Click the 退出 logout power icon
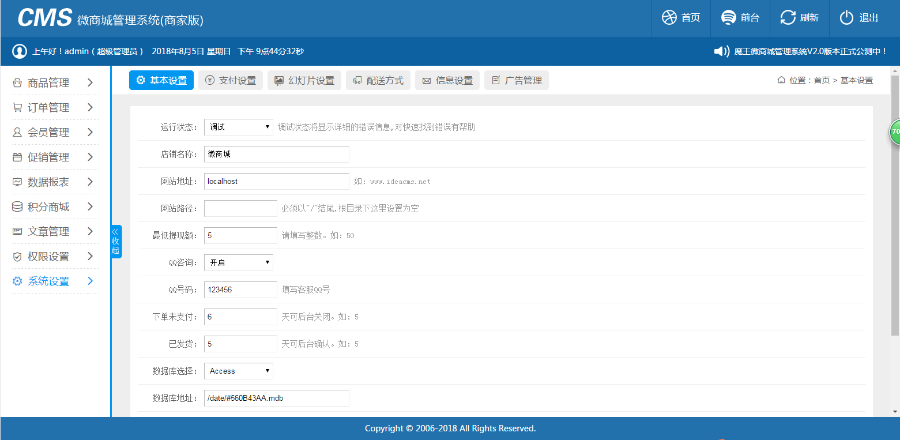Viewport: 900px width, 440px height. tap(847, 18)
